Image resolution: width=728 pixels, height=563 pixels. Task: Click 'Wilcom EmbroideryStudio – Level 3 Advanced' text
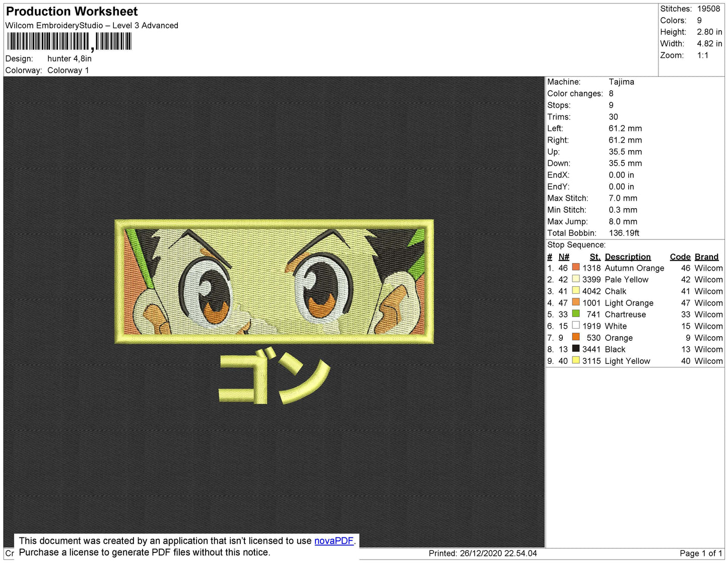(x=92, y=26)
